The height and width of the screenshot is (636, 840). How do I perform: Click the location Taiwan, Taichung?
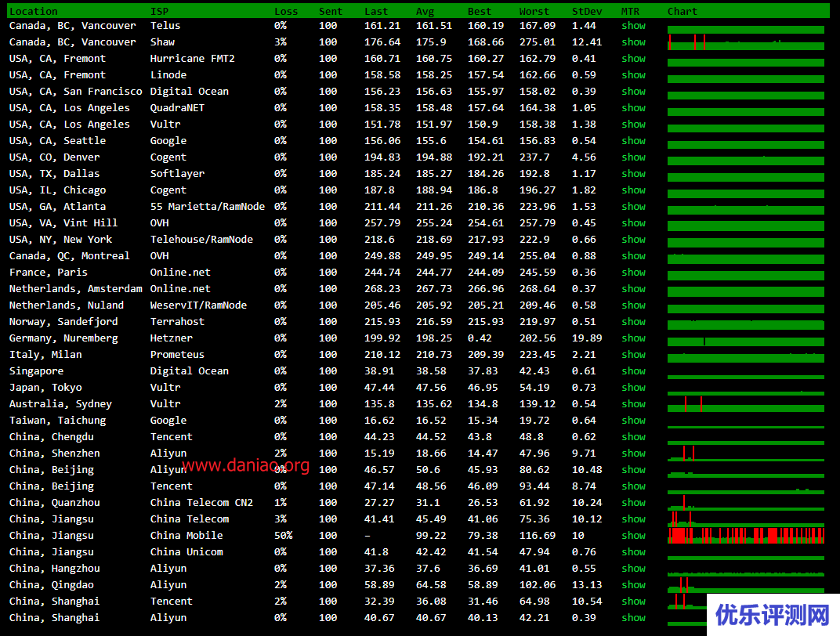pos(57,421)
